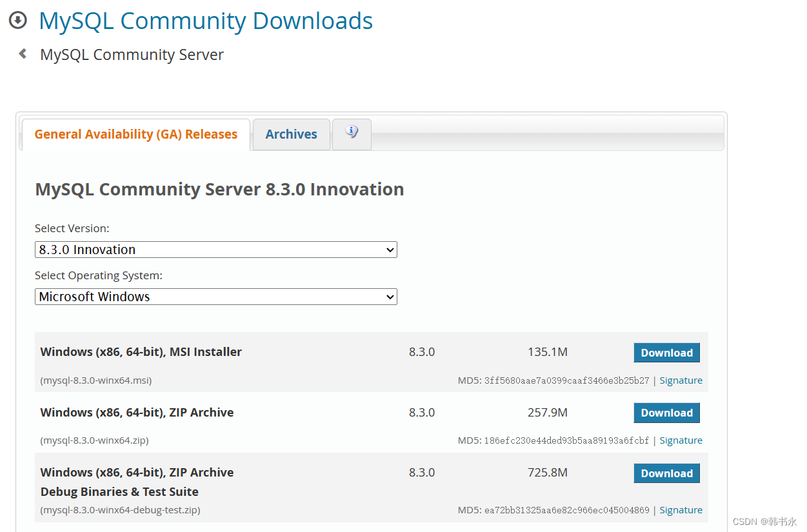Click the MySQL Community Downloads heading

(x=206, y=21)
